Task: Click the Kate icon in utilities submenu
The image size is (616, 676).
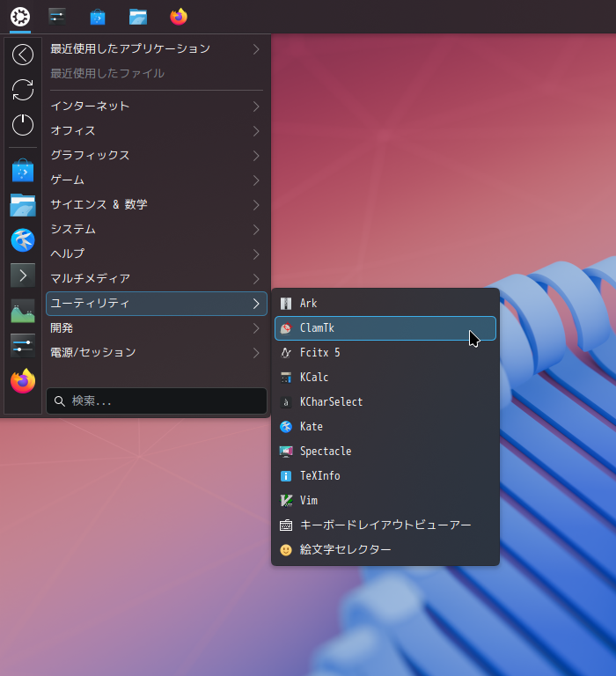Action: [x=286, y=427]
